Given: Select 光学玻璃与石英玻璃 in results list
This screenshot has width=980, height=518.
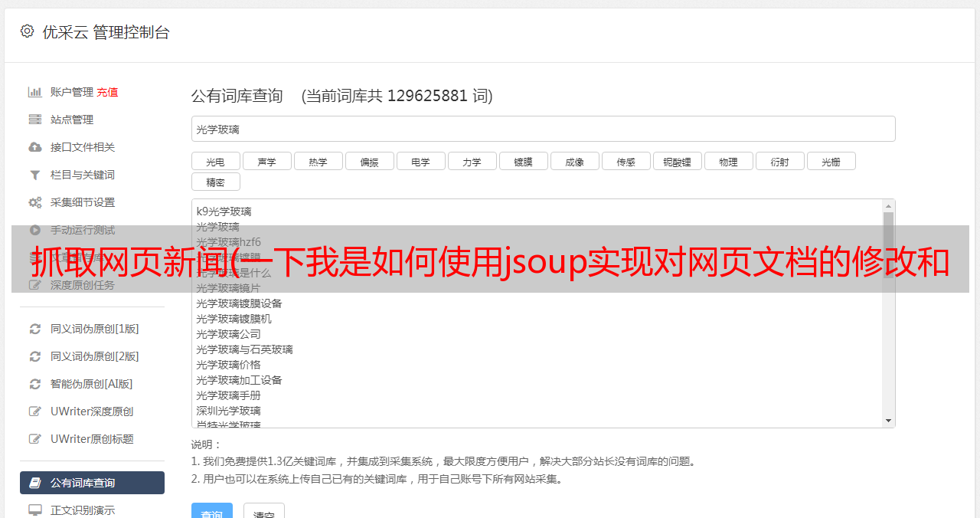Looking at the screenshot, I should [244, 349].
